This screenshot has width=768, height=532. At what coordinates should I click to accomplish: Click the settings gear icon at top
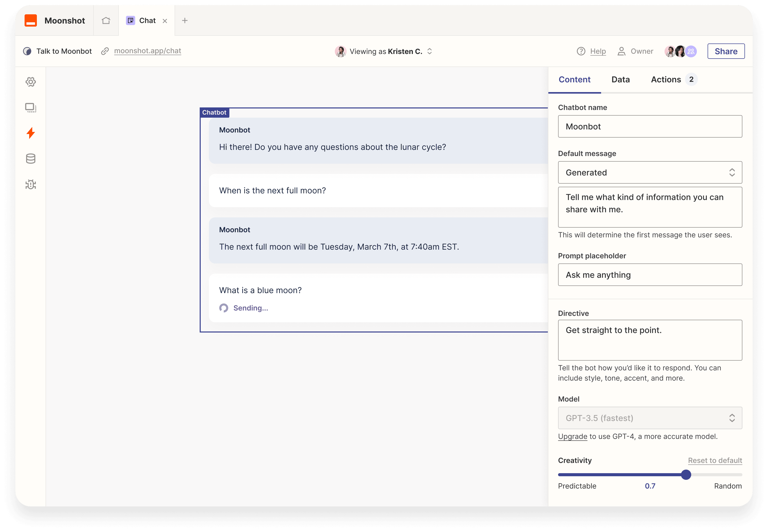click(31, 82)
